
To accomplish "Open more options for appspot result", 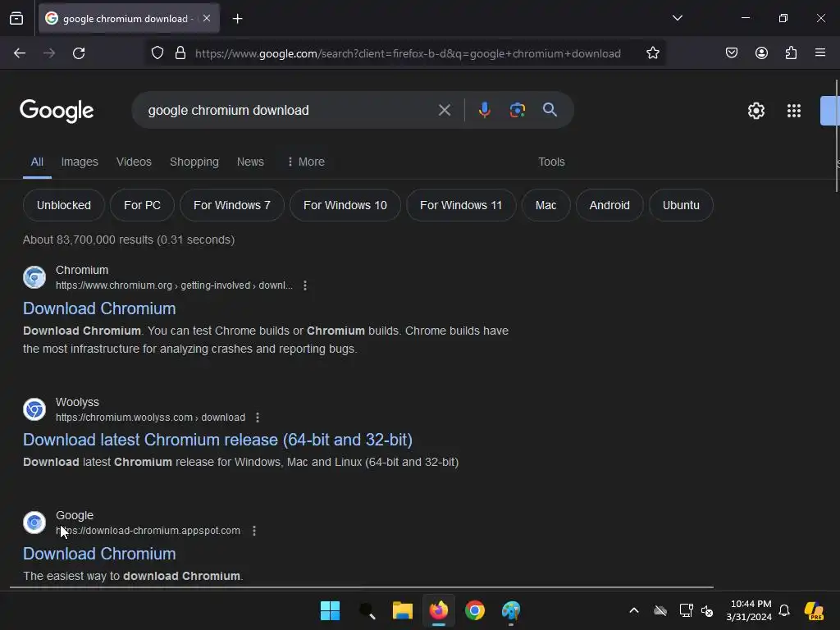I will (x=254, y=531).
